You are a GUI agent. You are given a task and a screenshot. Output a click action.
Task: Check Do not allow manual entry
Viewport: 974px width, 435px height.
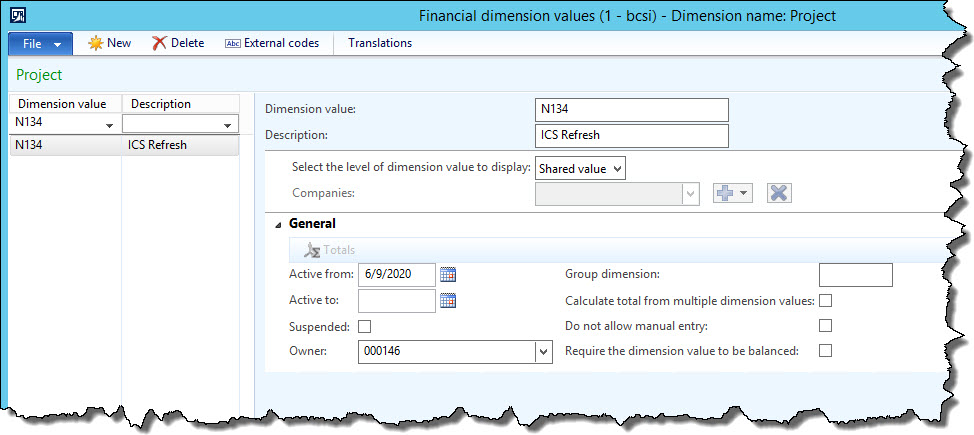pos(825,325)
